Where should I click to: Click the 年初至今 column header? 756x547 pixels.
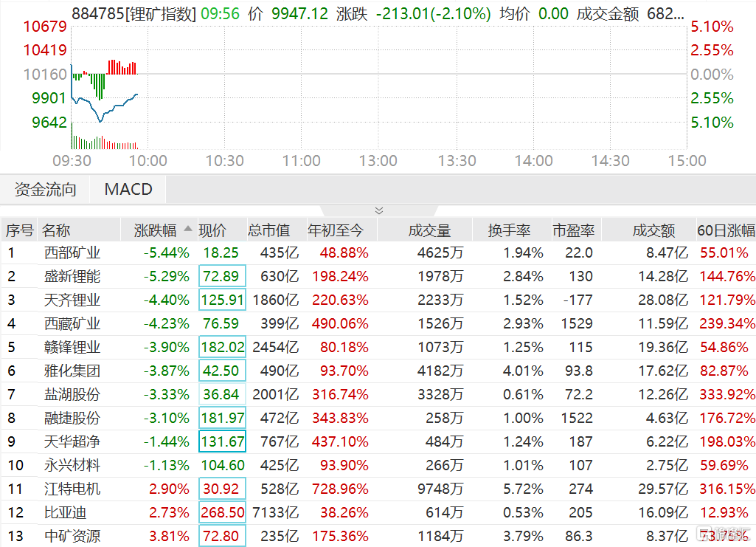point(335,230)
